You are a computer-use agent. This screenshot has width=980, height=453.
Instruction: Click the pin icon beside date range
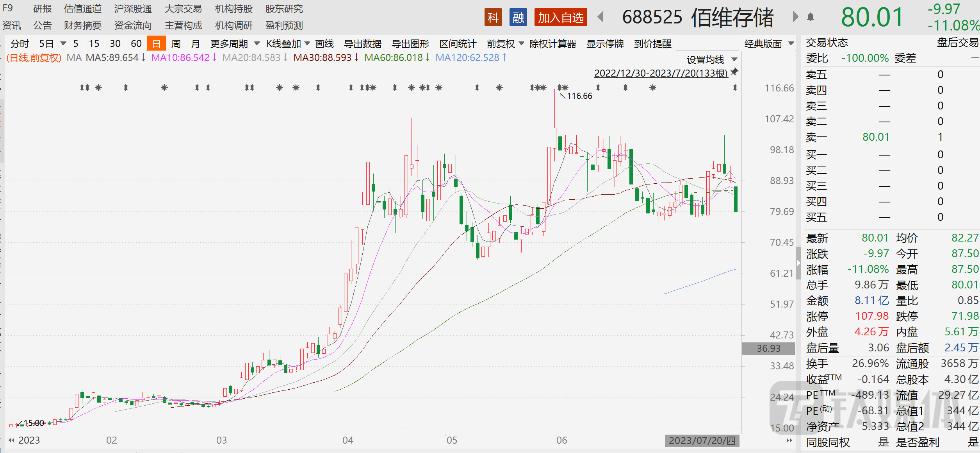coord(734,72)
